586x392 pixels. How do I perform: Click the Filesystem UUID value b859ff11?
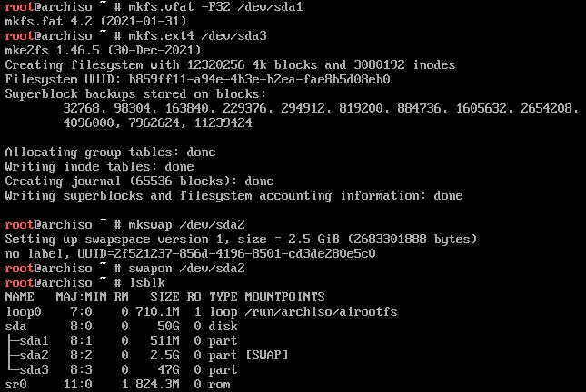click(x=259, y=80)
